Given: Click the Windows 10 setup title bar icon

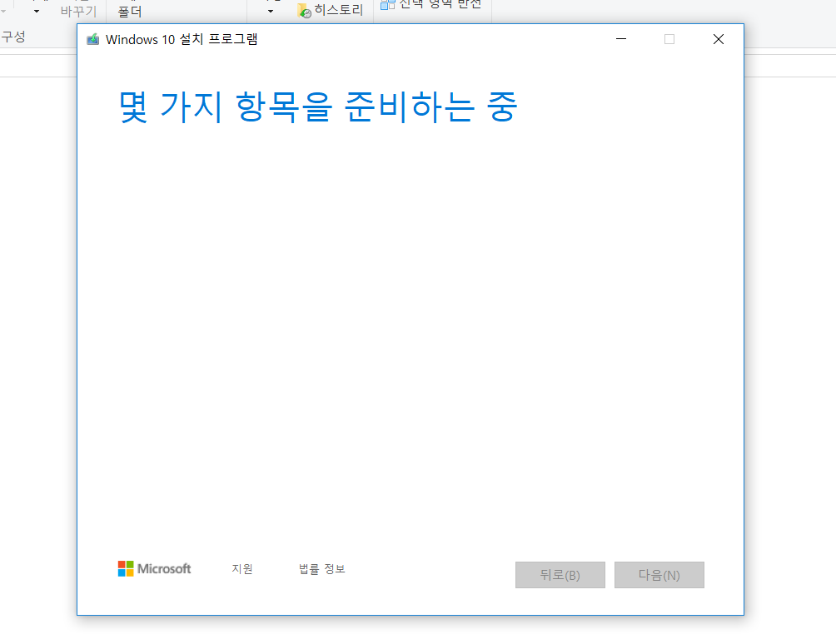Looking at the screenshot, I should pyautogui.click(x=92, y=39).
